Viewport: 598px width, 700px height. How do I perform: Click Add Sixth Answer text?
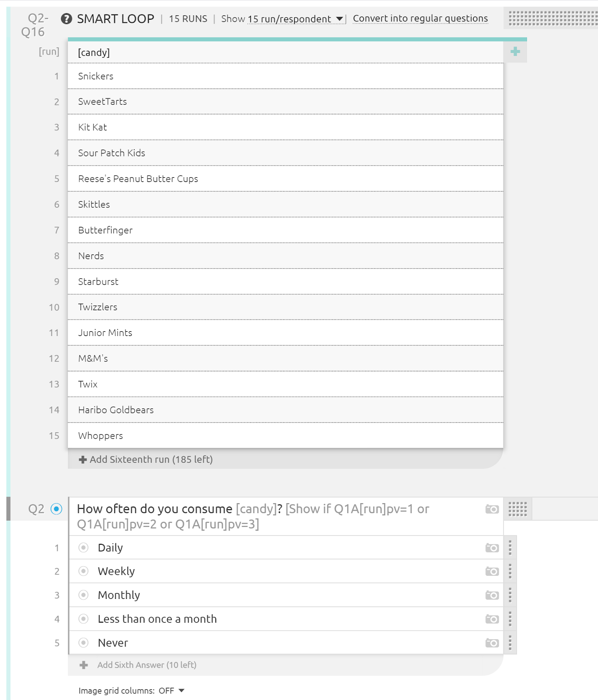coord(147,665)
